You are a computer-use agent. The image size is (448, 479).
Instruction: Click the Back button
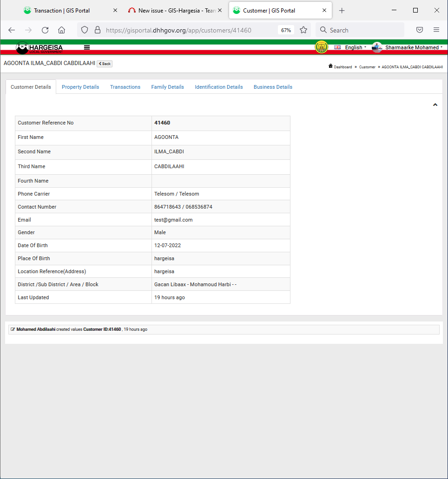coord(105,64)
